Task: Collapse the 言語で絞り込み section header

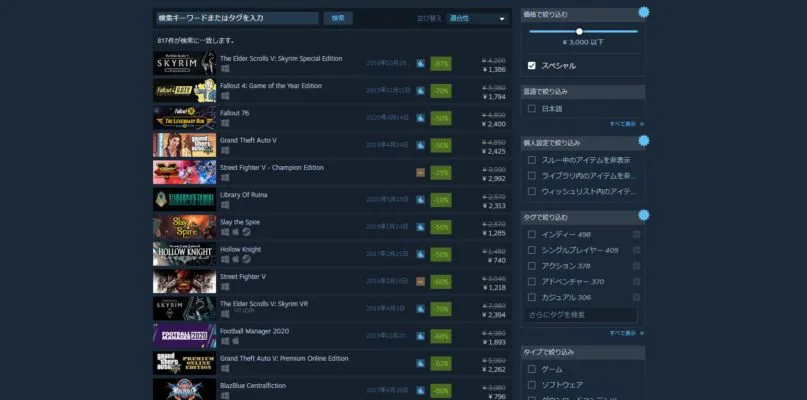Action: tap(583, 92)
